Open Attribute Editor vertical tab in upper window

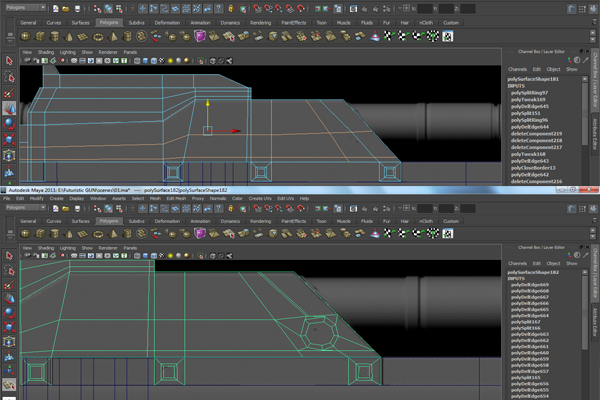tap(595, 134)
